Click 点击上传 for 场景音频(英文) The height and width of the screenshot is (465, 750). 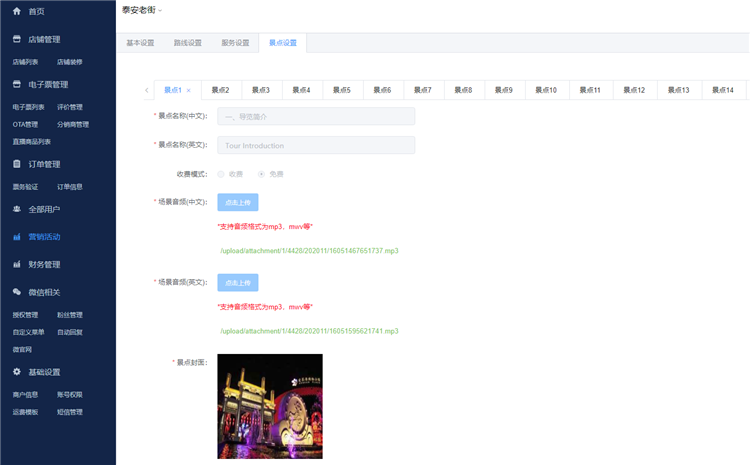(238, 283)
